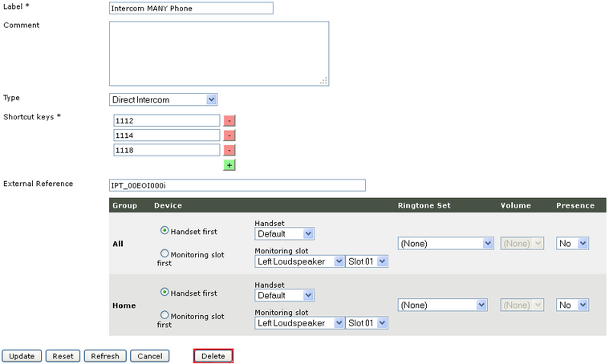Open disabled Volume dropdown in All row
Image resolution: width=609 pixels, height=364 pixels.
click(522, 244)
